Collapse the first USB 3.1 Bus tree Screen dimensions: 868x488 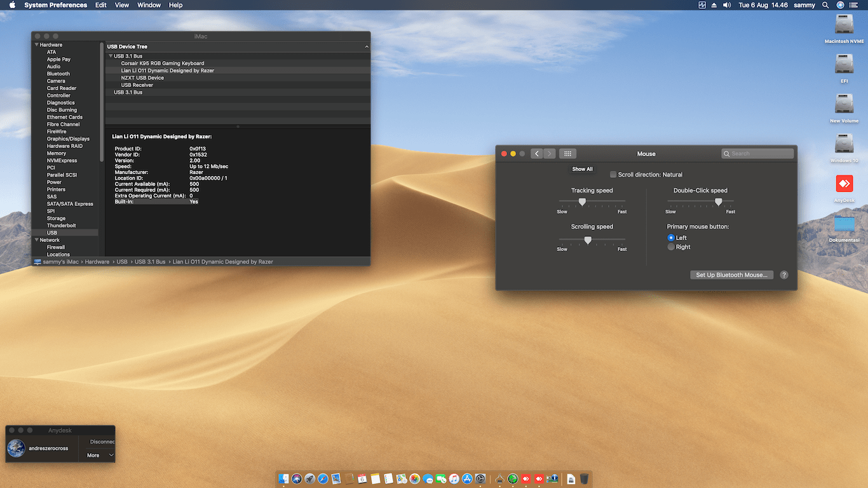[111, 57]
